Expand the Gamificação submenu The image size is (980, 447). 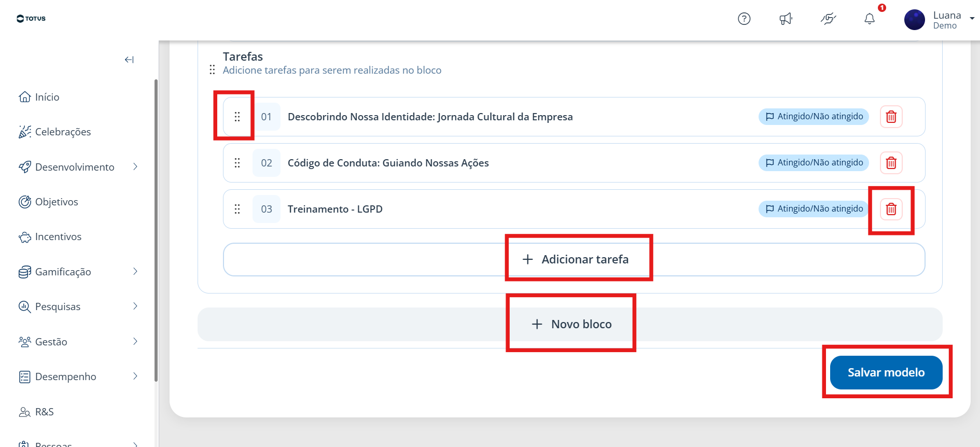coord(135,271)
